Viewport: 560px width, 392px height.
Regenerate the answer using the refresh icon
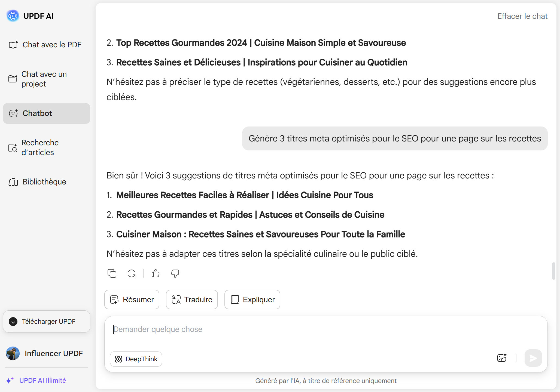pos(132,273)
